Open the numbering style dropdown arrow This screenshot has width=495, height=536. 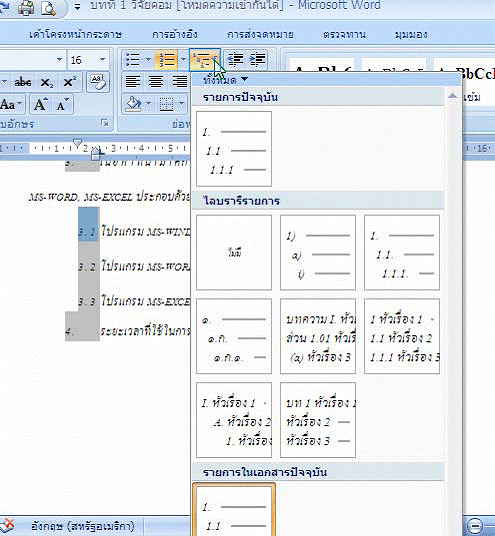tap(183, 59)
